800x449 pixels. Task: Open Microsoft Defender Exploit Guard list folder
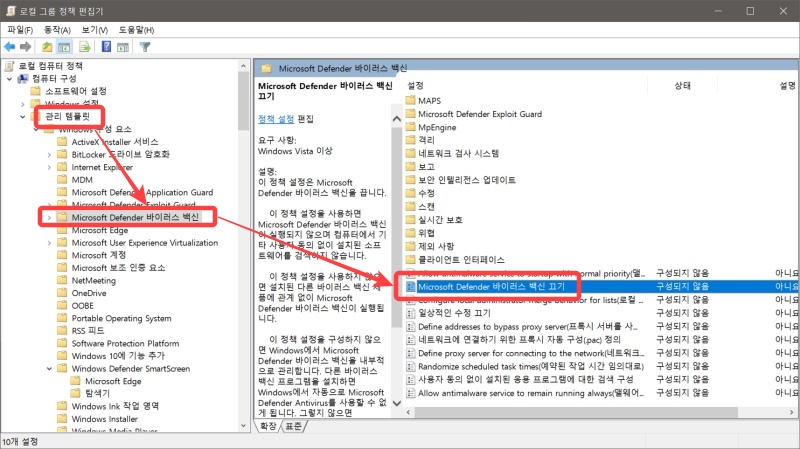point(480,114)
